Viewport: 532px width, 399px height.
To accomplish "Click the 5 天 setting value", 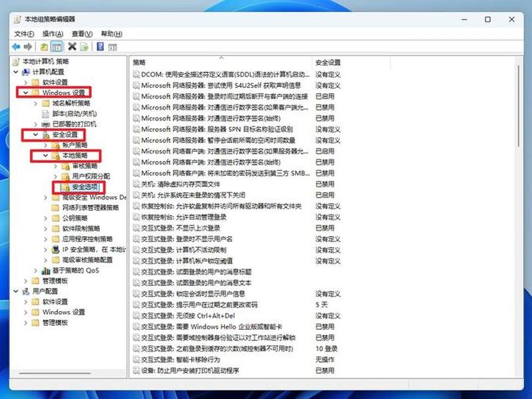I will point(321,305).
